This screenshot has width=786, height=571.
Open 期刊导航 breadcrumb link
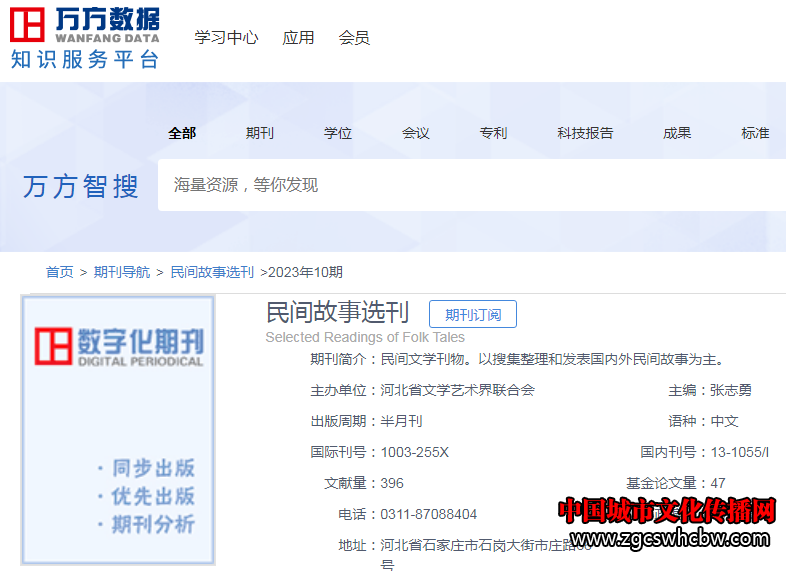[x=122, y=272]
